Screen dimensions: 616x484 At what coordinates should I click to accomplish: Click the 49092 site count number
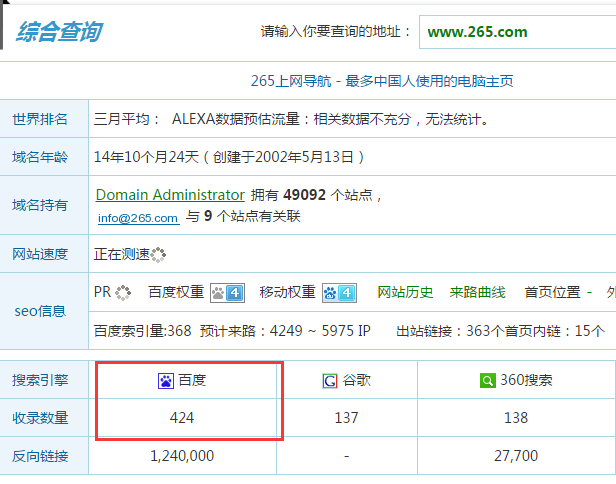[304, 195]
